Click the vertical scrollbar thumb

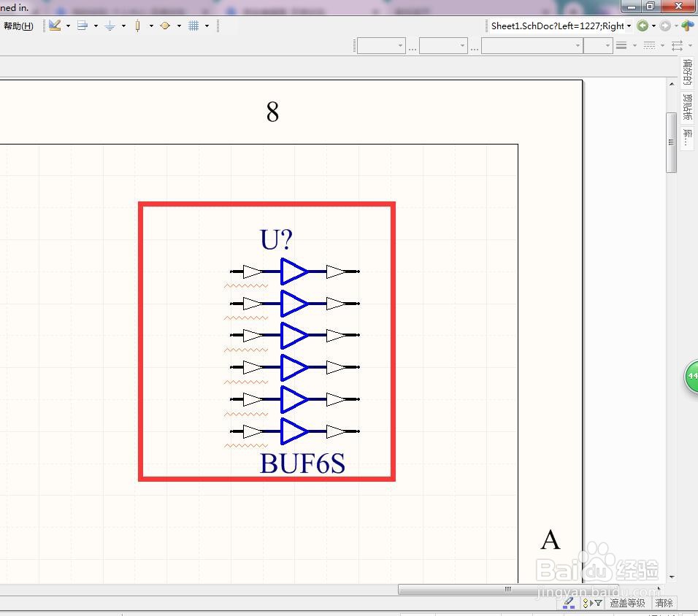coord(671,142)
